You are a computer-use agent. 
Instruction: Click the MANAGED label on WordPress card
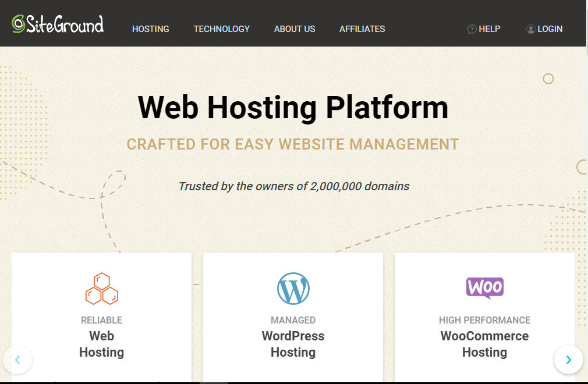[x=293, y=321]
